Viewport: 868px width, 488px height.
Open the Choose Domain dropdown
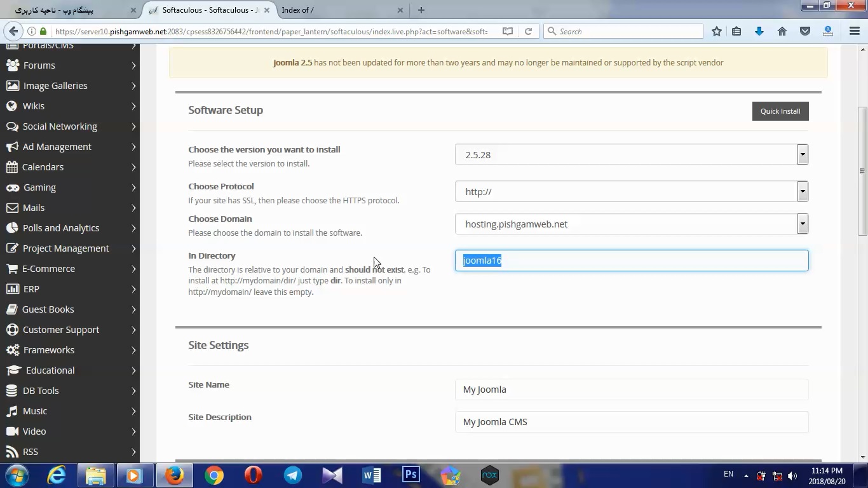coord(632,224)
